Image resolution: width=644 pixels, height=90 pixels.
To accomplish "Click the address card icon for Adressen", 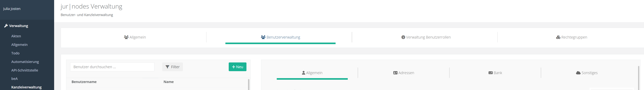I will click(x=395, y=73).
